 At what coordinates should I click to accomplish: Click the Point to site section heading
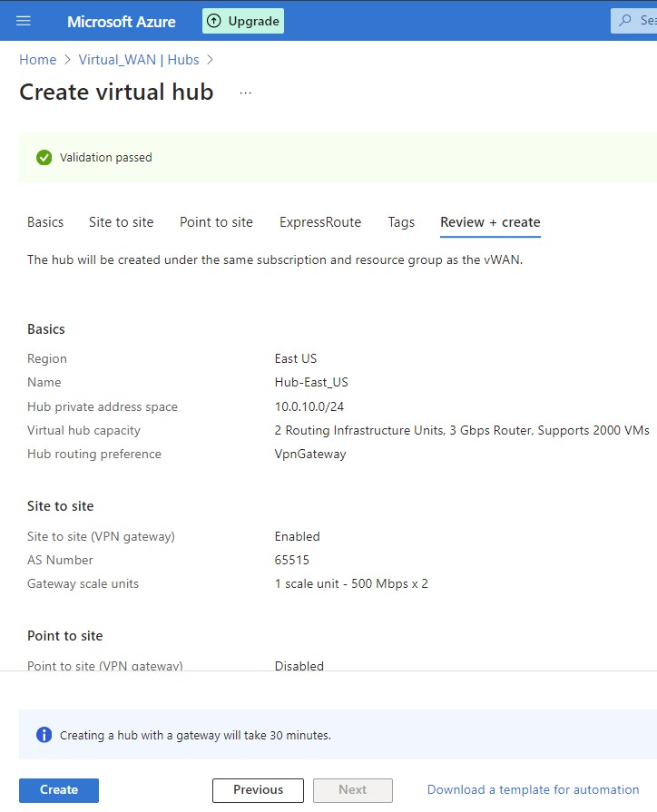64,636
